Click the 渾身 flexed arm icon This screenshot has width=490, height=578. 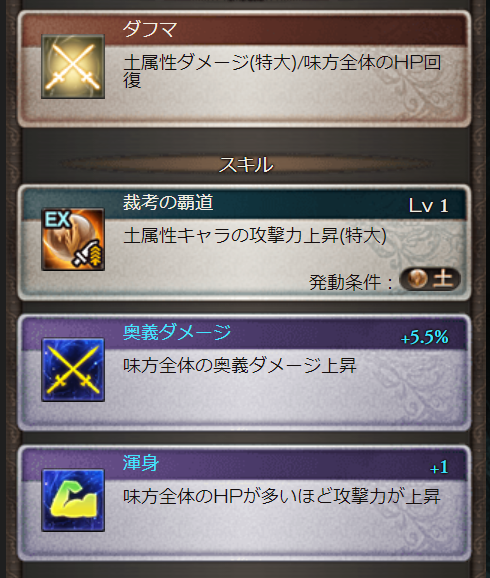pyautogui.click(x=73, y=500)
